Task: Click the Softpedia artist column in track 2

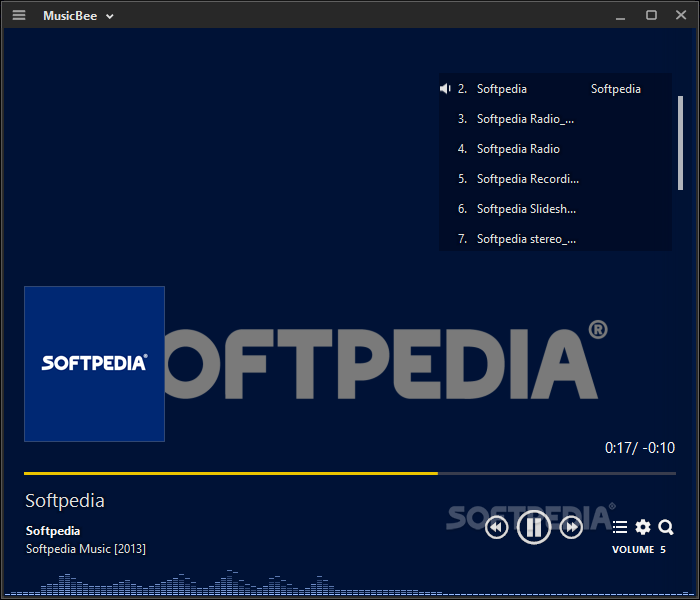Action: (x=616, y=89)
